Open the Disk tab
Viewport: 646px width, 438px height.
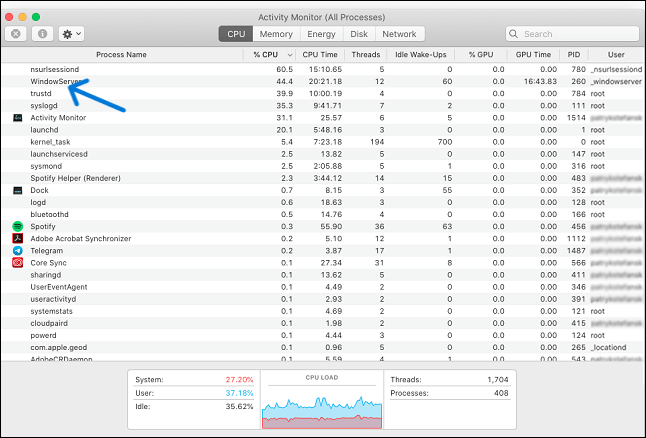coord(359,34)
